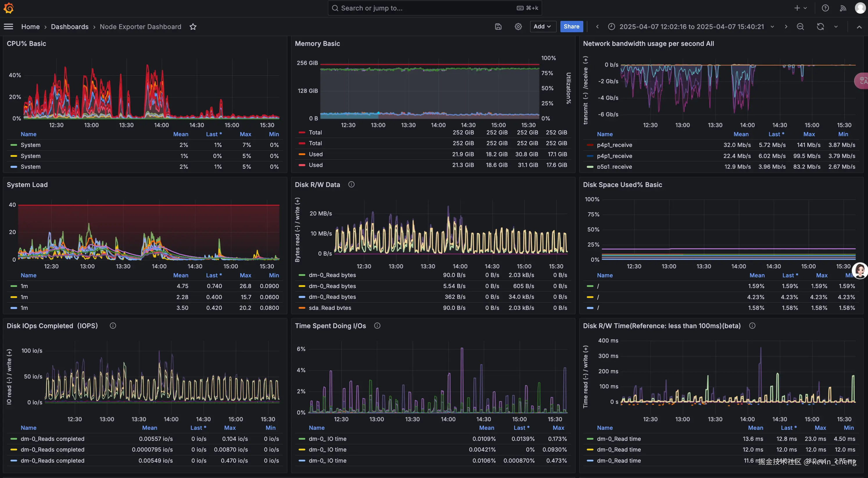Viewport: 868px width, 478px height.
Task: Open dashboard settings gear icon
Action: point(518,27)
